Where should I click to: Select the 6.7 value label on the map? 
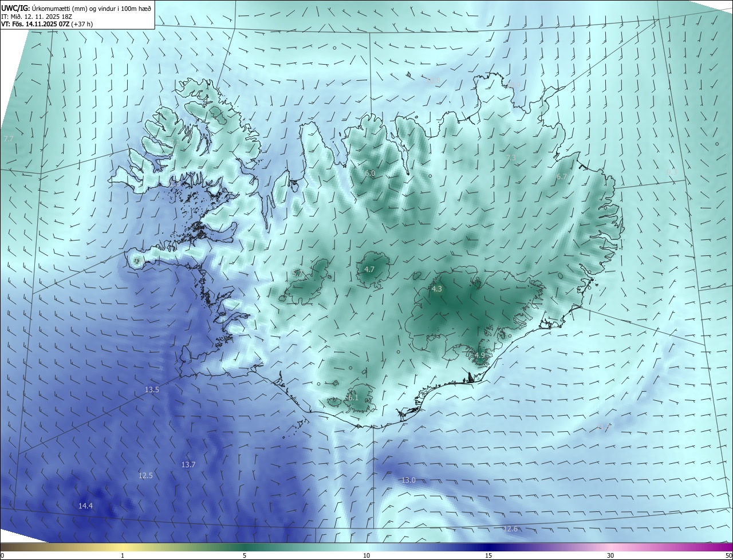tap(561, 177)
